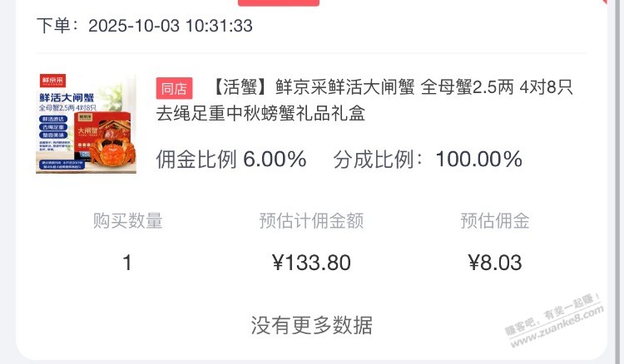
Task: Tap the ¥133.80 amount value
Action: pyautogui.click(x=311, y=263)
